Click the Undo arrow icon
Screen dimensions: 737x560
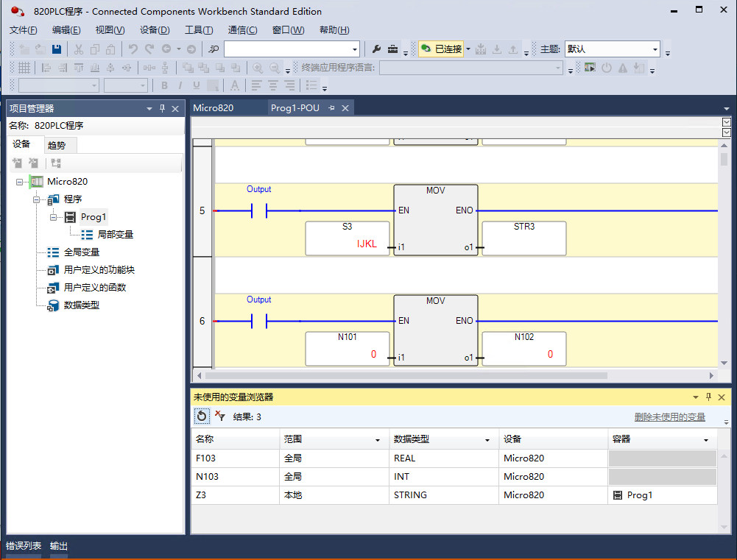pyautogui.click(x=133, y=49)
